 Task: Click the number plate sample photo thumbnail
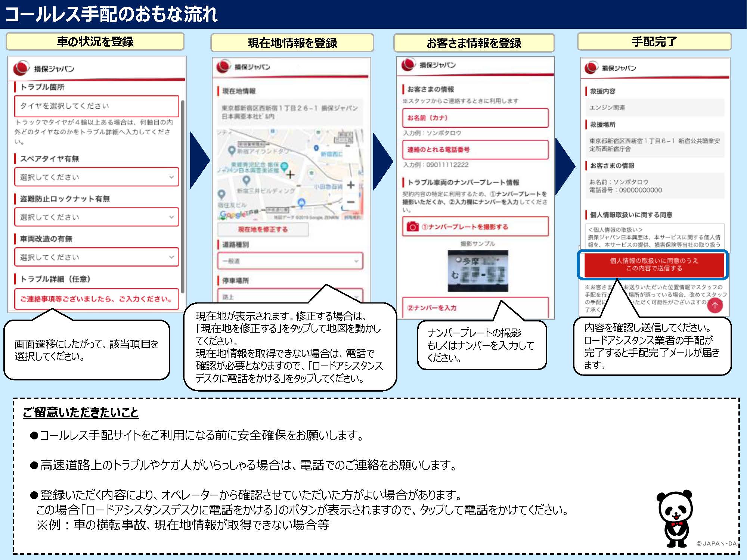pyautogui.click(x=478, y=271)
